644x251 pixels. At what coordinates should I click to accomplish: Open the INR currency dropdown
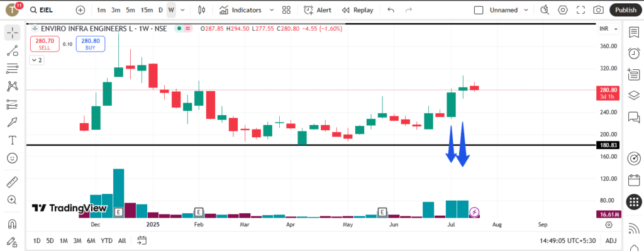(608, 29)
